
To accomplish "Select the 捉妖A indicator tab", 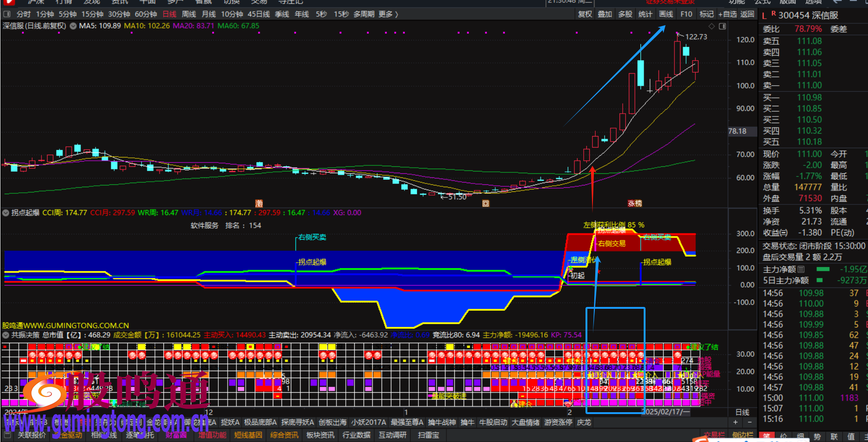I will tap(230, 422).
